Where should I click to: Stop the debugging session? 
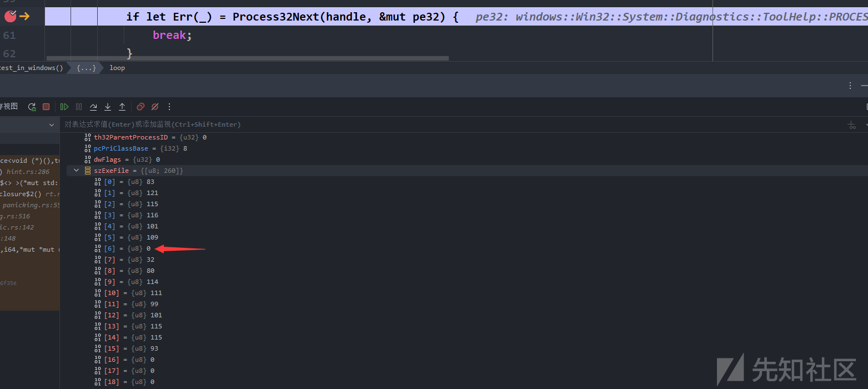tap(46, 107)
